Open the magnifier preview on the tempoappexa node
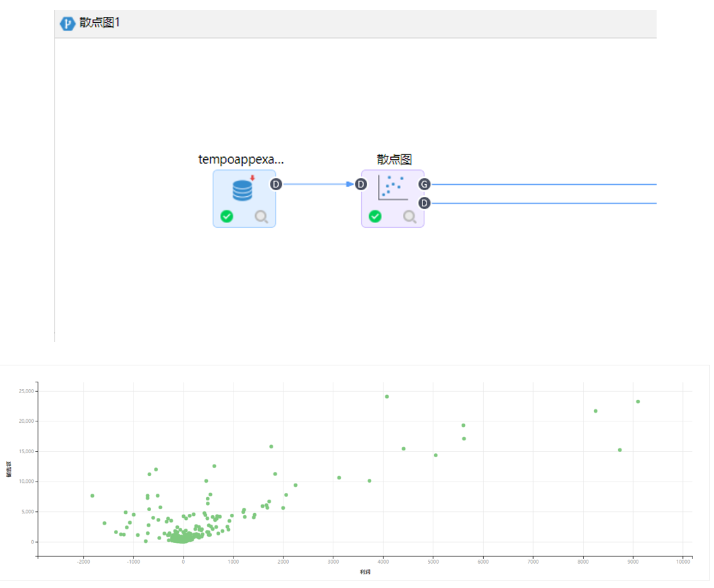The width and height of the screenshot is (714, 588). click(261, 216)
